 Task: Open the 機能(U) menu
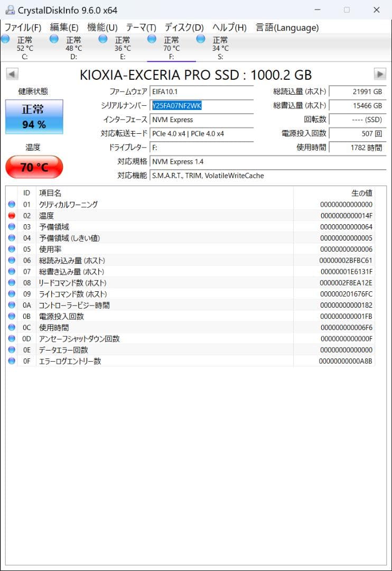(102, 27)
